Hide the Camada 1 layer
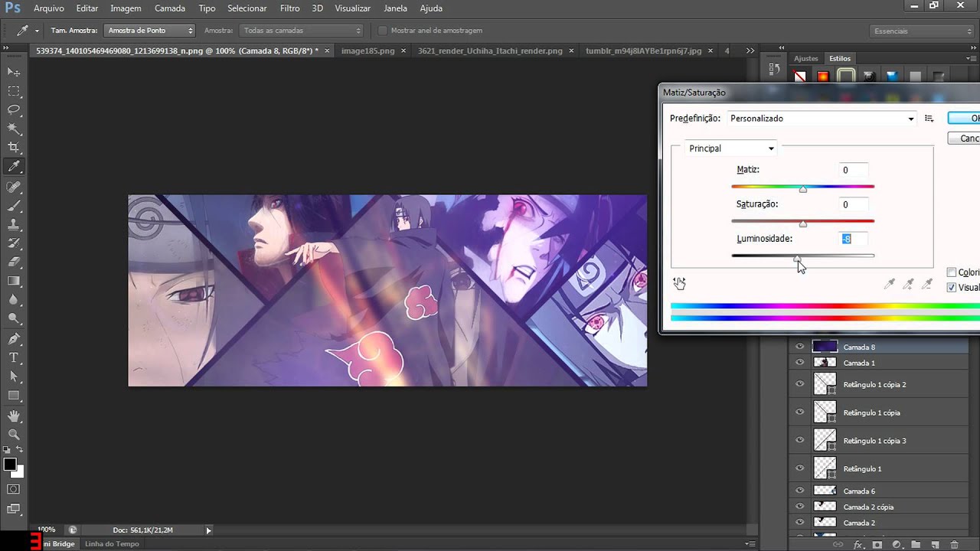Viewport: 980px width, 551px height. [800, 363]
